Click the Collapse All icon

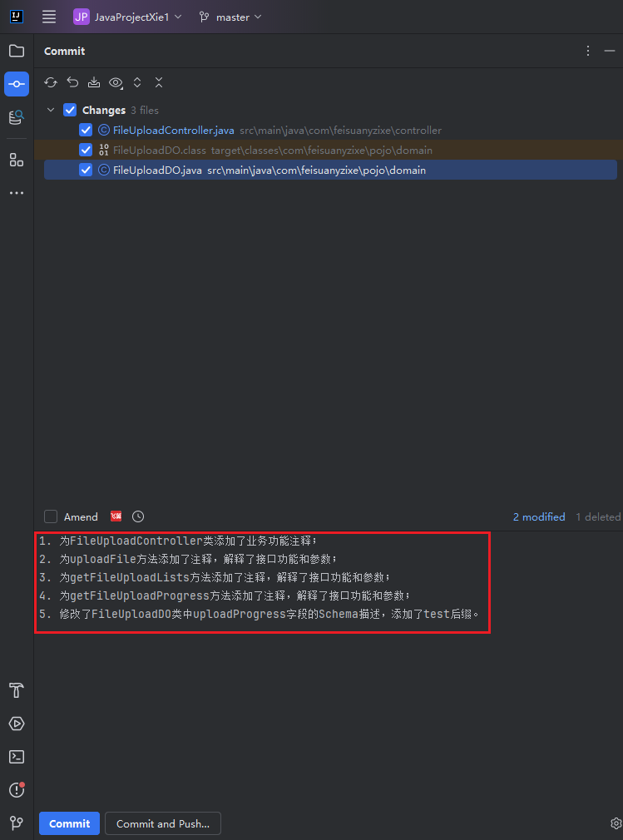tap(159, 82)
